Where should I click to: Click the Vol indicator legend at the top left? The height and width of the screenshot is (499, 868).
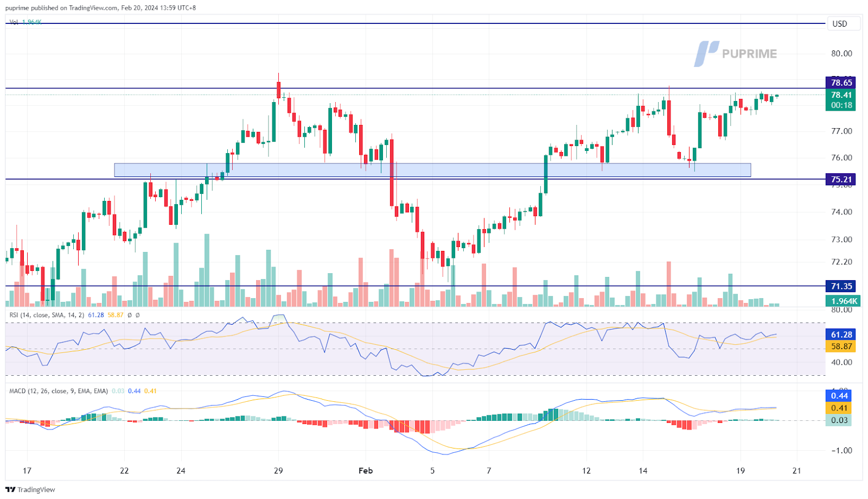[x=25, y=22]
